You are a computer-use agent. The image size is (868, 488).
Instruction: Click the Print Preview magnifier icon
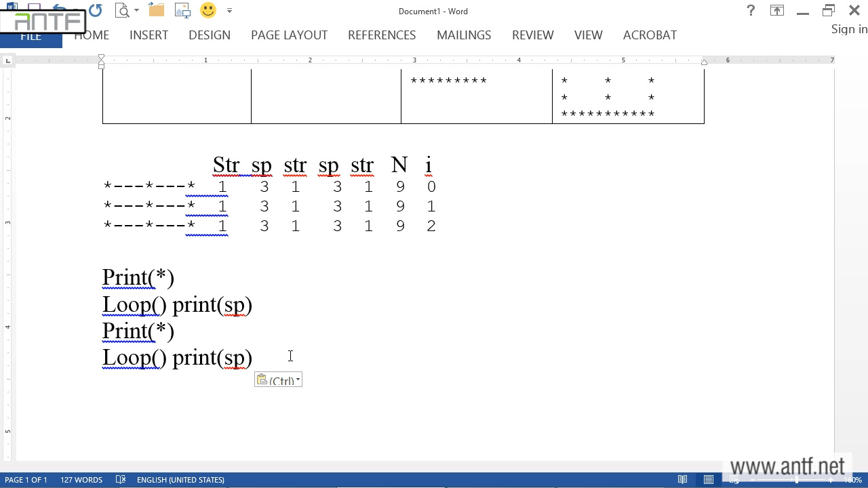coord(122,10)
